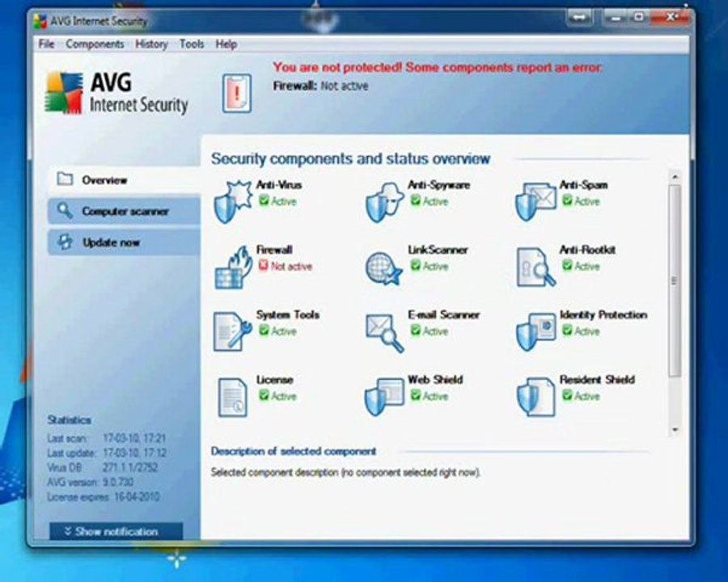Start Update now
This screenshot has height=582, width=728.
pos(125,242)
